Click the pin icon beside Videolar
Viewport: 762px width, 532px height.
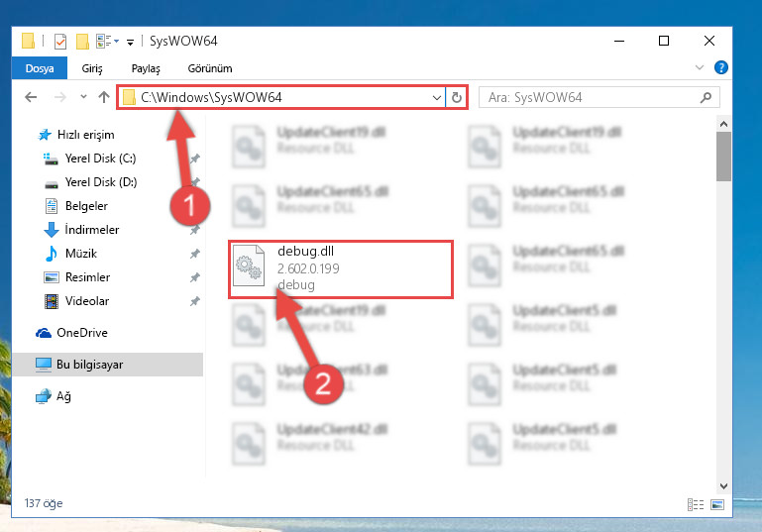(195, 301)
